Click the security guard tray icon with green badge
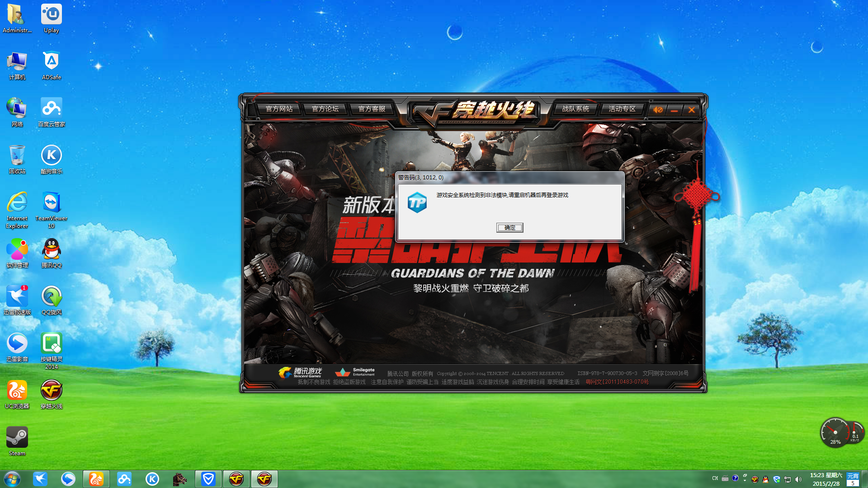Viewport: 868px width, 488px height. (x=777, y=479)
